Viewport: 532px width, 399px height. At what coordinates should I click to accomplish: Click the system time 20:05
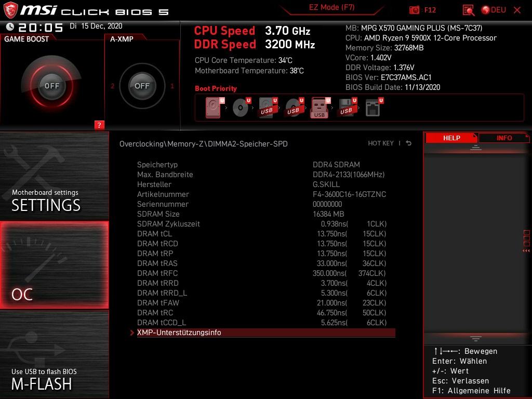click(41, 27)
